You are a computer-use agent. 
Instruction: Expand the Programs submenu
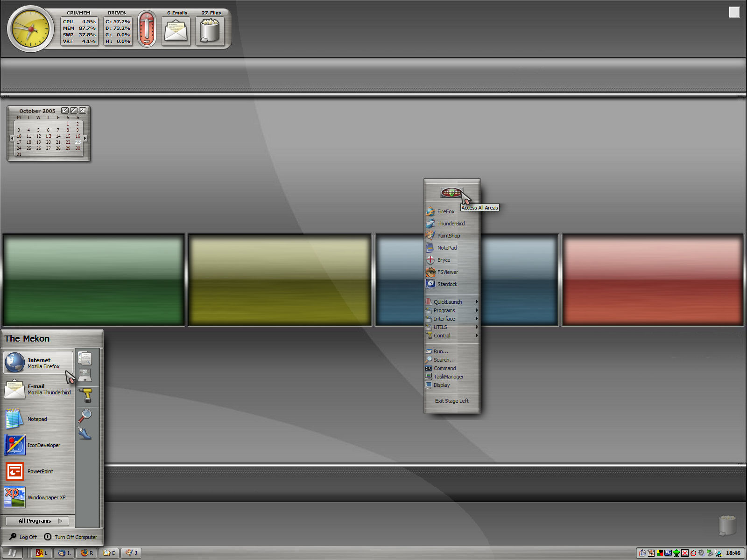coord(452,310)
